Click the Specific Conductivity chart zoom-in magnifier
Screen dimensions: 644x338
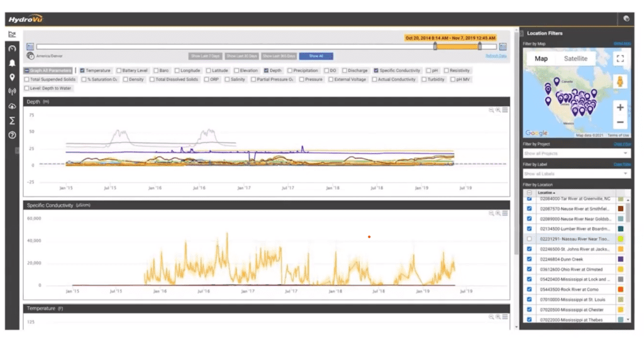click(498, 214)
